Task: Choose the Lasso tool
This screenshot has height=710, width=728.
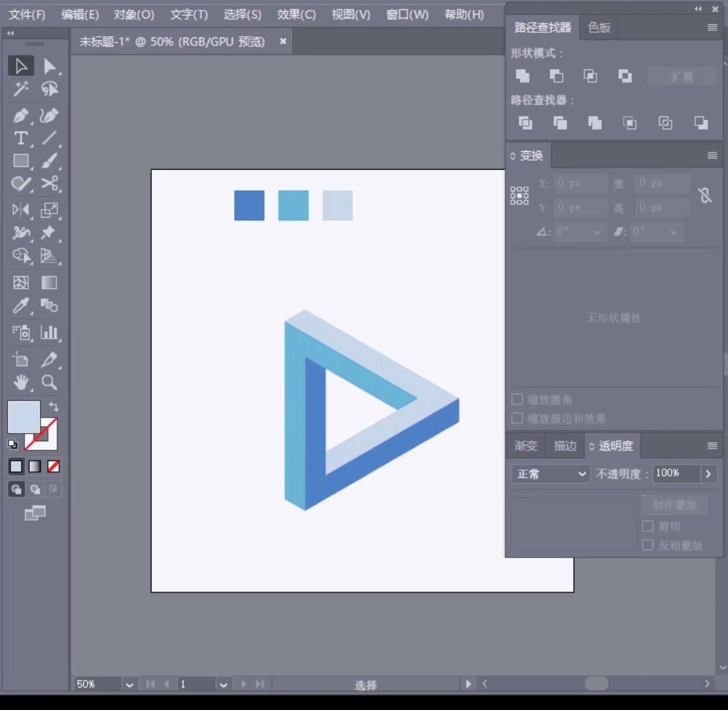Action: point(49,89)
